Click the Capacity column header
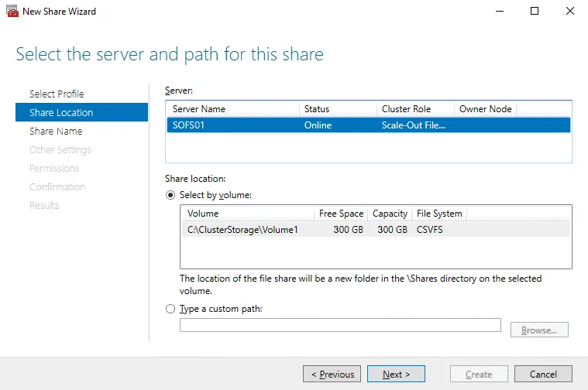The image size is (588, 390). (x=390, y=214)
